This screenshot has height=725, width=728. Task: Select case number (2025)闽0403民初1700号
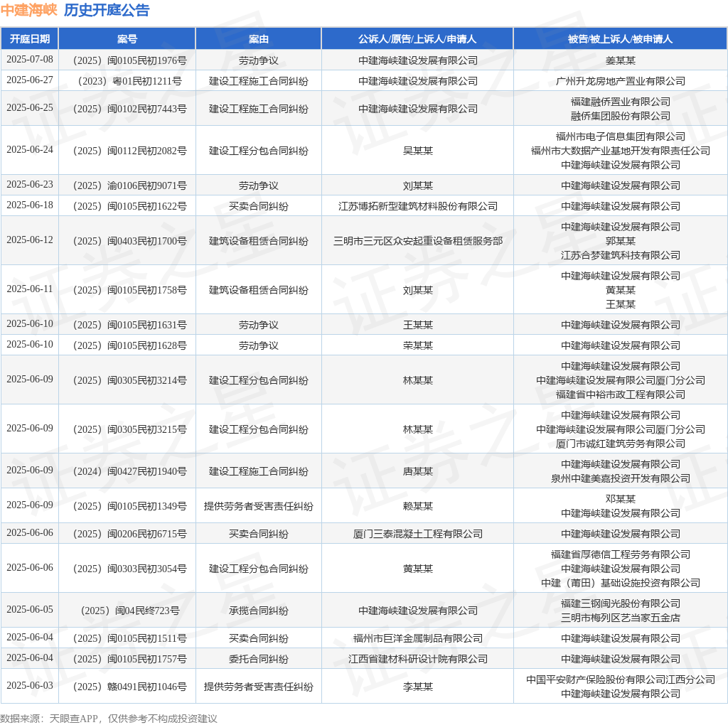(x=129, y=241)
